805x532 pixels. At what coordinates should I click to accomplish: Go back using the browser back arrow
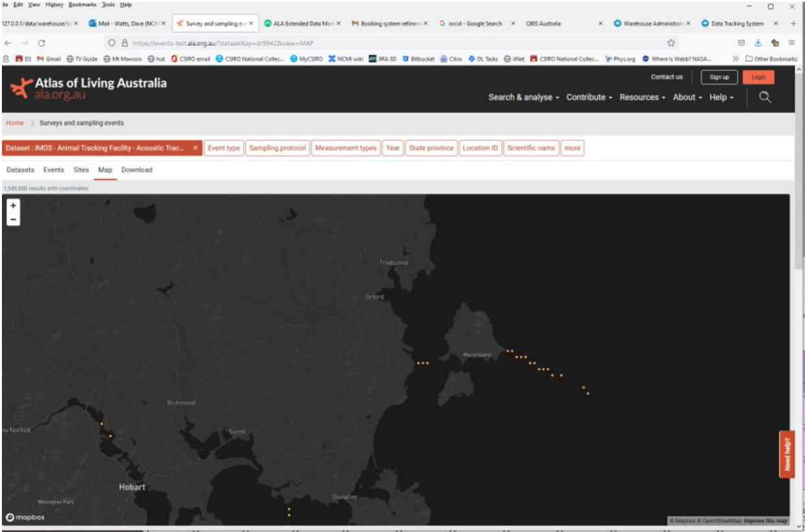tap(8, 43)
